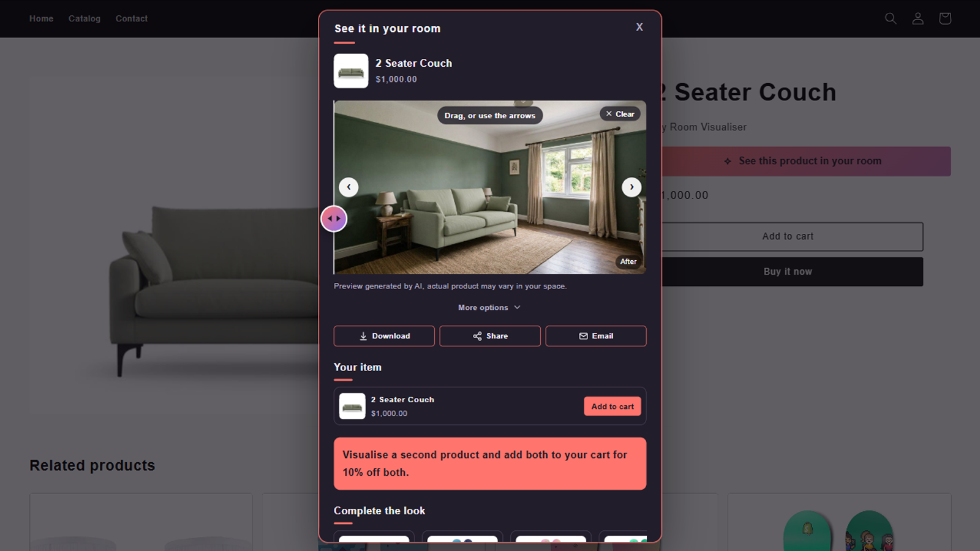This screenshot has height=551, width=980.
Task: Click the previous arrow on room preview
Action: pos(349,187)
